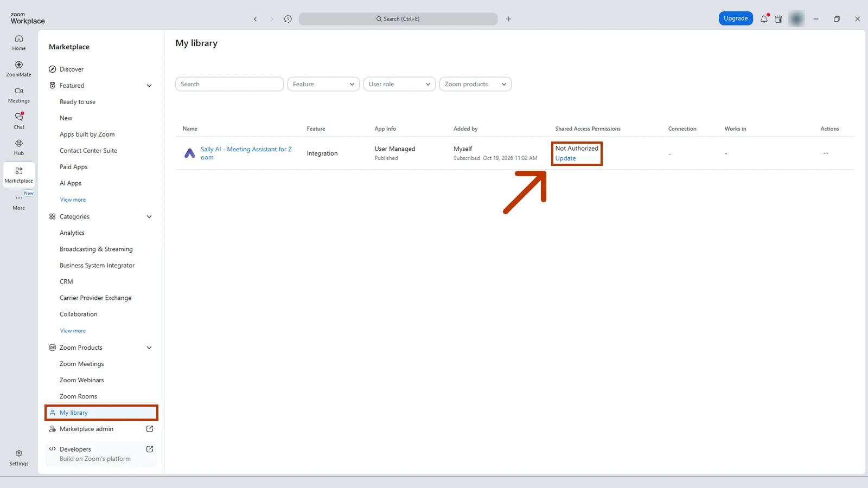This screenshot has height=488, width=868.
Task: Open the Zoom products filter dropdown
Action: [x=475, y=84]
